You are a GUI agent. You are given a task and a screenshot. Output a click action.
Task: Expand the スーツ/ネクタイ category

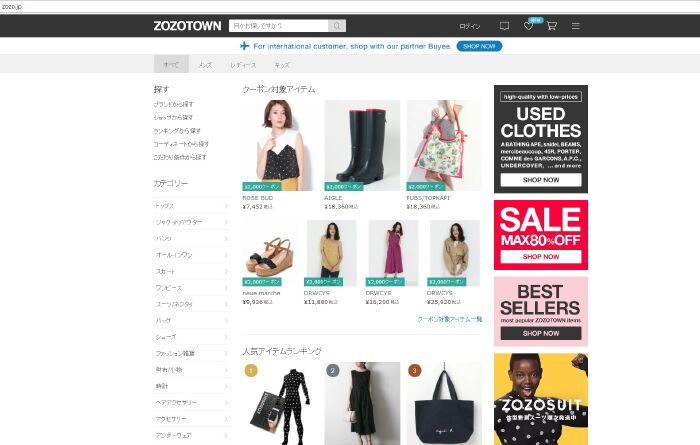point(192,304)
